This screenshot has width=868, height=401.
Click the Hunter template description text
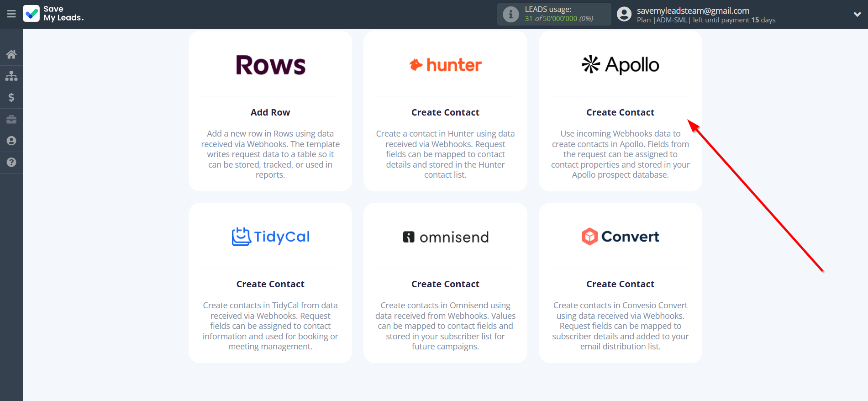click(x=445, y=154)
